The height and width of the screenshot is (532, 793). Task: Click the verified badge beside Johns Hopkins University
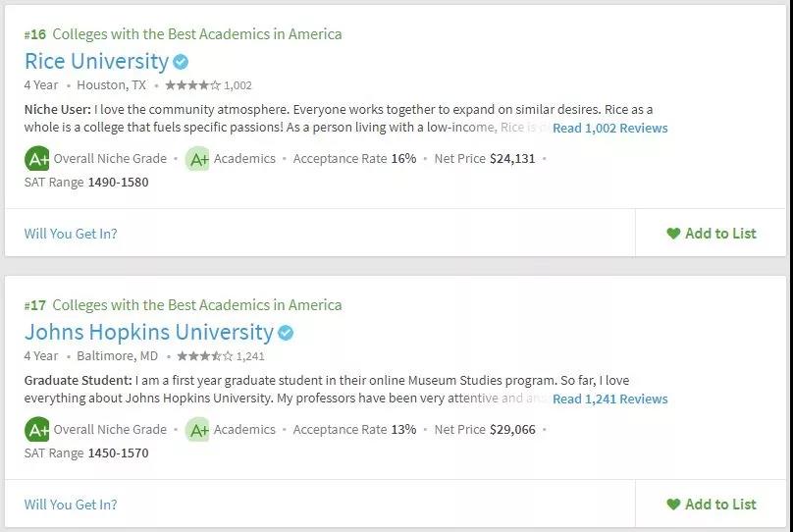(x=286, y=333)
